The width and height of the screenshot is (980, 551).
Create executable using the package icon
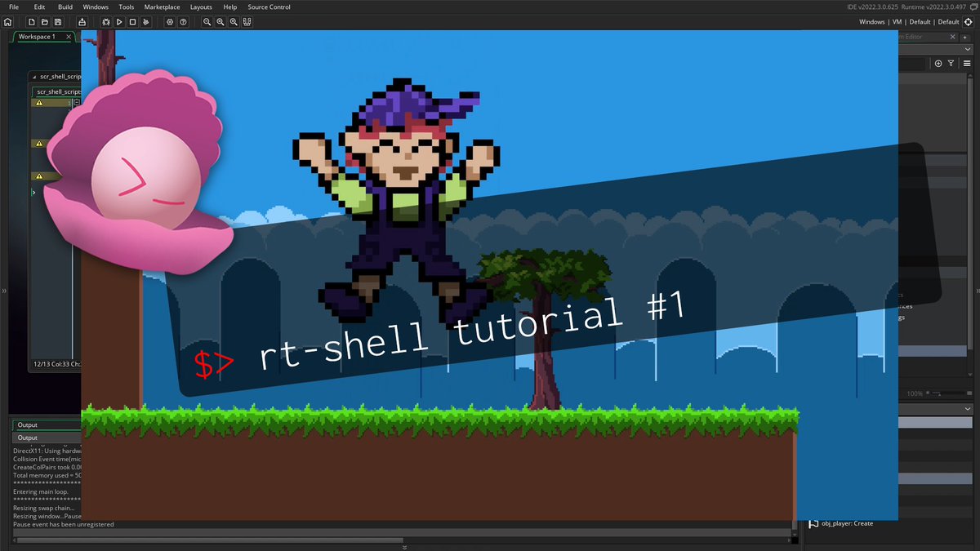[x=82, y=22]
